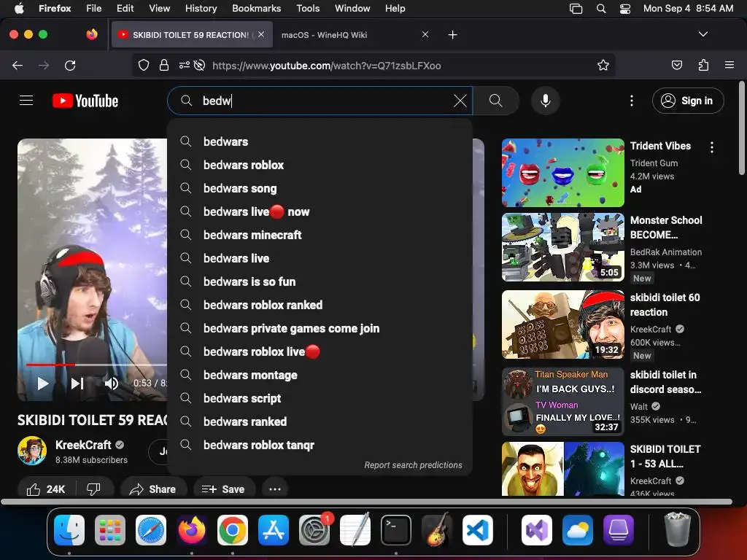Open 'skibidi toilet in discord' video title
This screenshot has width=747, height=560.
pyautogui.click(x=665, y=382)
